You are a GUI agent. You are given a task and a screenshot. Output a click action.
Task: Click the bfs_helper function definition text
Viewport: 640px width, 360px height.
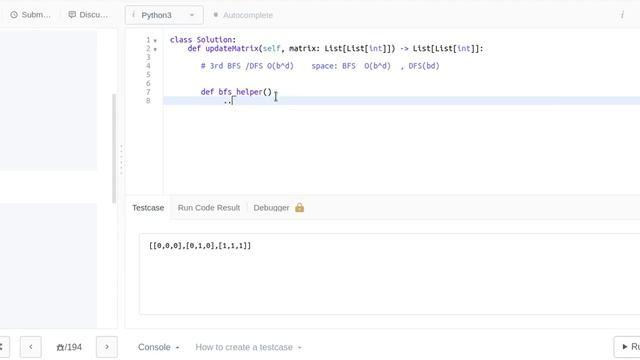[x=236, y=92]
